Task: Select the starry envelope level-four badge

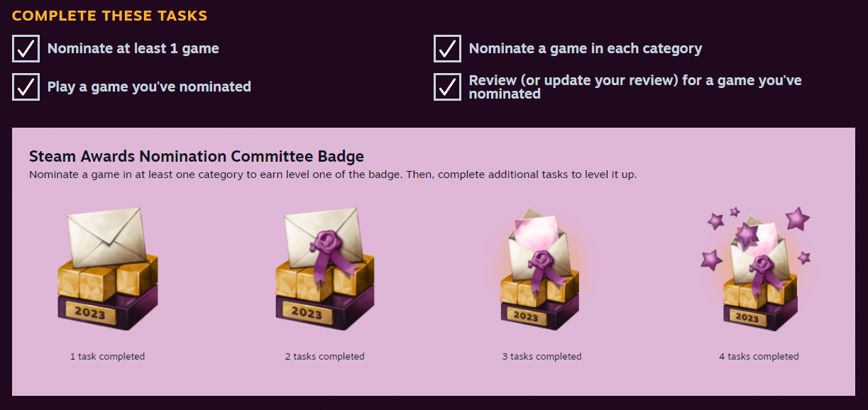Action: 757,269
